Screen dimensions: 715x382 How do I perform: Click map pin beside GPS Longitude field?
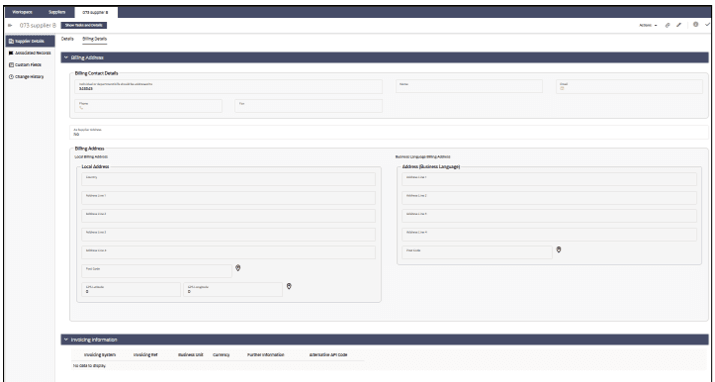[289, 286]
